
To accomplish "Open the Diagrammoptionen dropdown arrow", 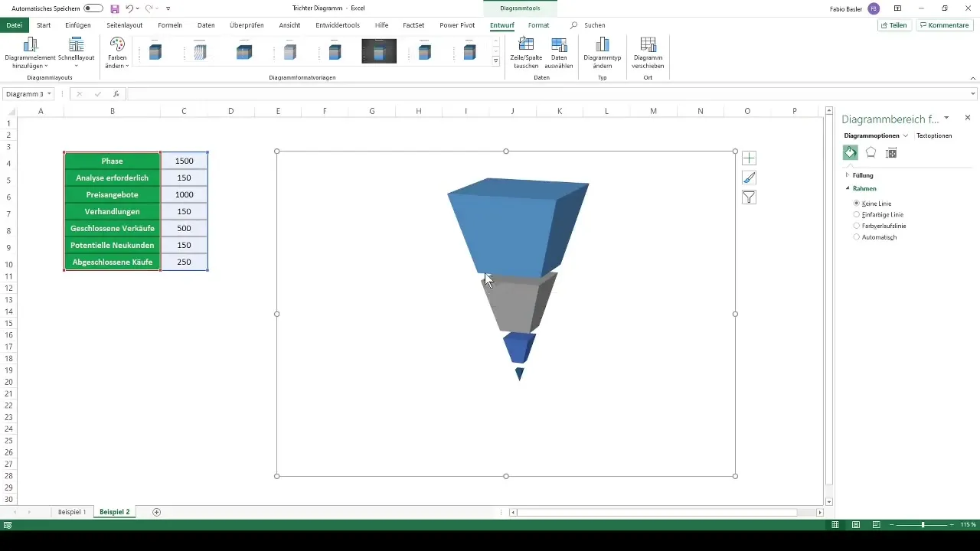I will coord(906,135).
